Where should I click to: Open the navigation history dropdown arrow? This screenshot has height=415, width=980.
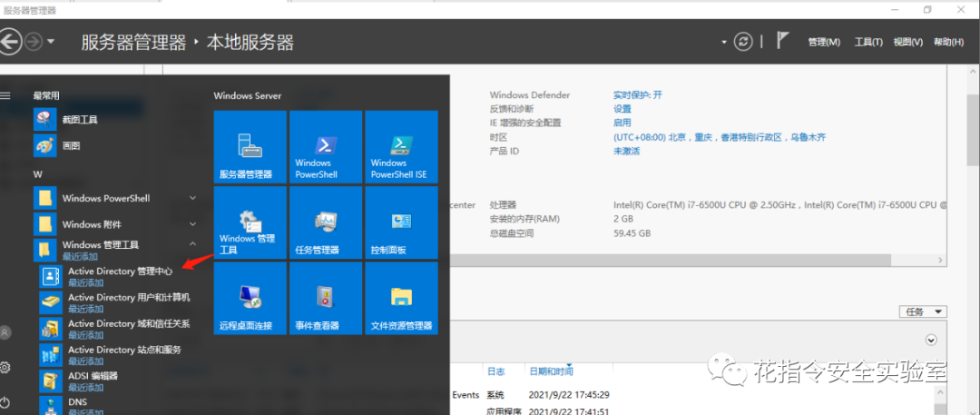(51, 42)
